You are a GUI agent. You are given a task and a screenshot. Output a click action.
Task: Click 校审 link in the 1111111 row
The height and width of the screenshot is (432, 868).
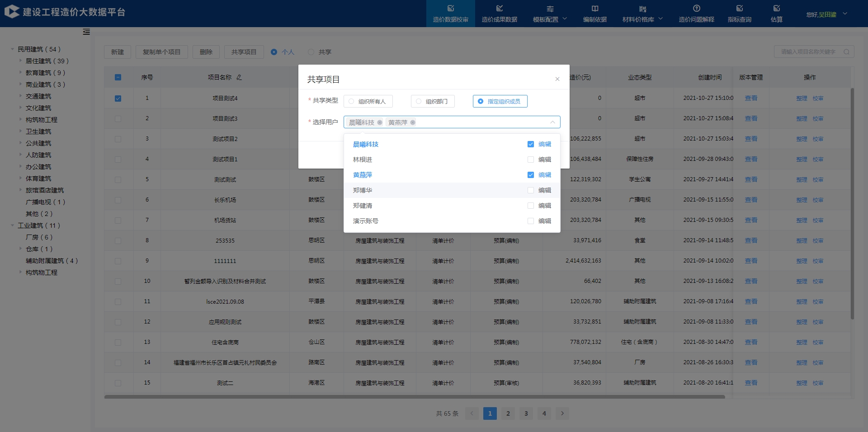tap(818, 261)
